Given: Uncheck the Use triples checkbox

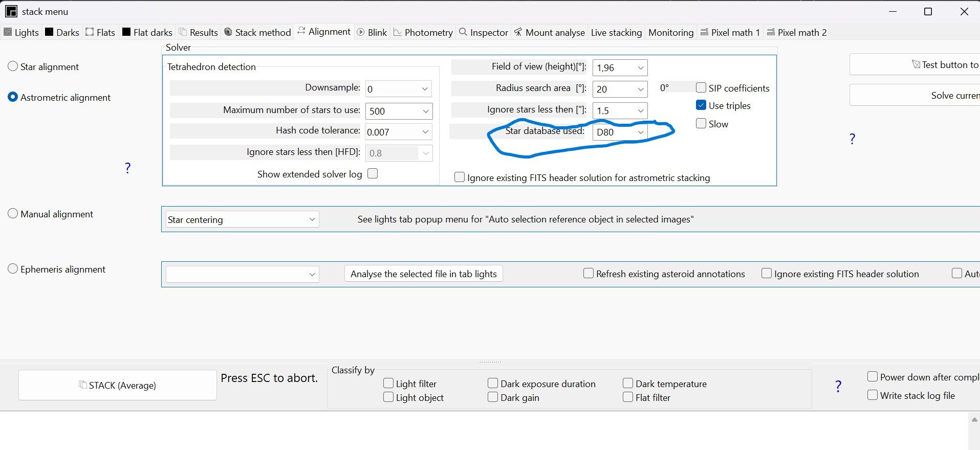Looking at the screenshot, I should [x=701, y=105].
